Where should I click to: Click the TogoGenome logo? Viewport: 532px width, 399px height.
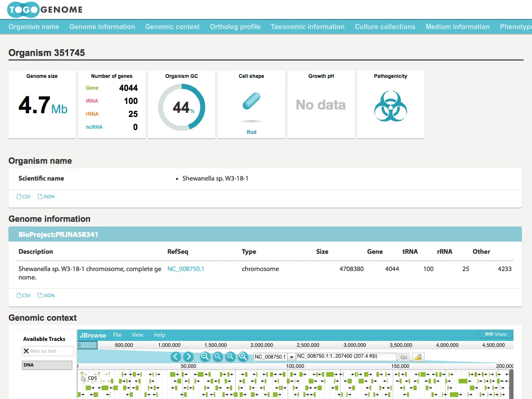pos(45,10)
